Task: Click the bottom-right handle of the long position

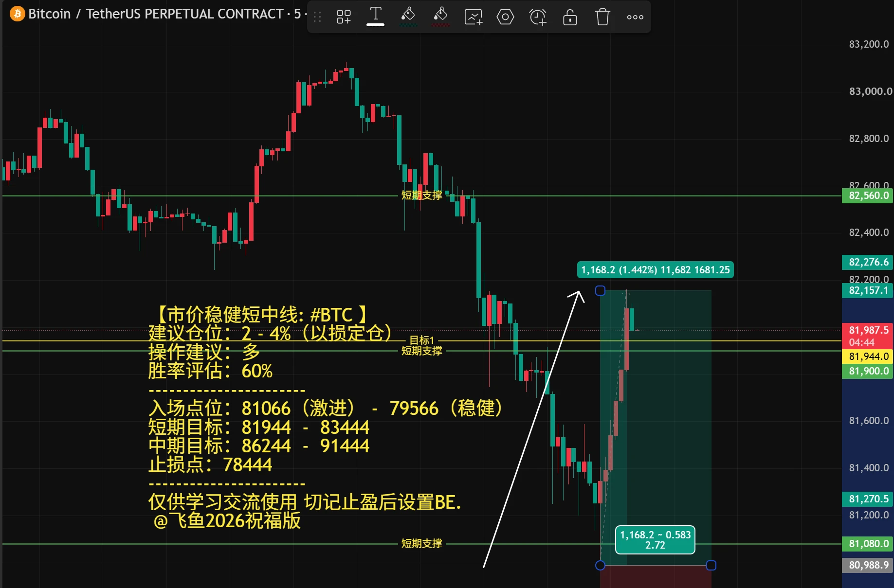Action: click(711, 565)
